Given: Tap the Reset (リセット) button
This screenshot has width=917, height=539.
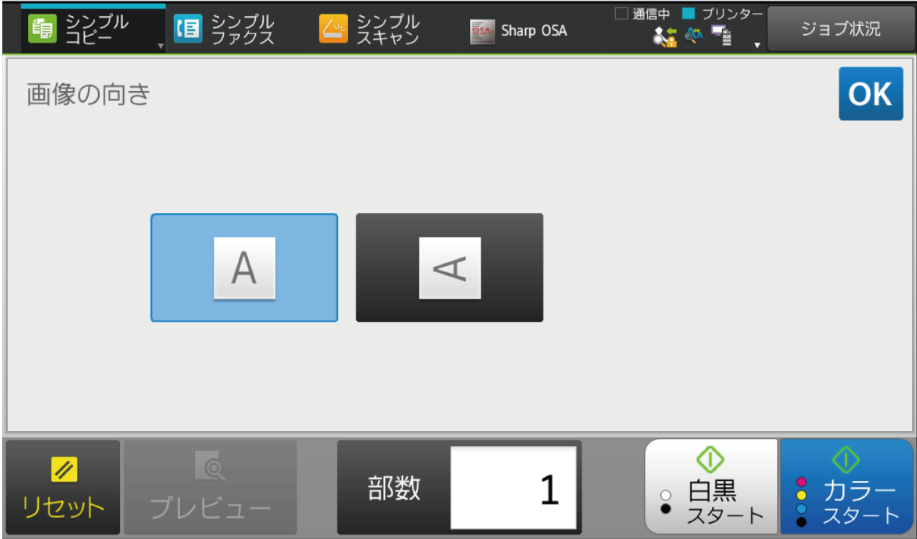Looking at the screenshot, I should (63, 487).
